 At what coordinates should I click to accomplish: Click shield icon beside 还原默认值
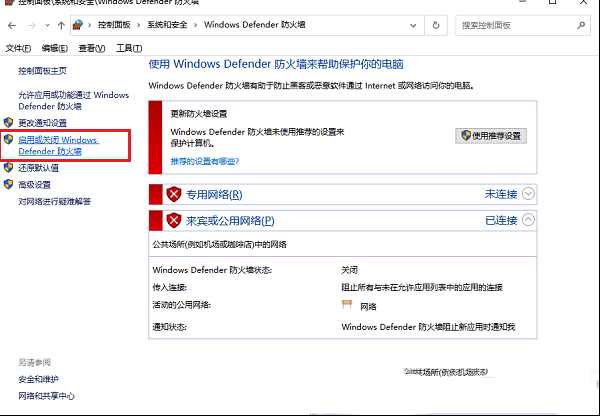pyautogui.click(x=8, y=168)
